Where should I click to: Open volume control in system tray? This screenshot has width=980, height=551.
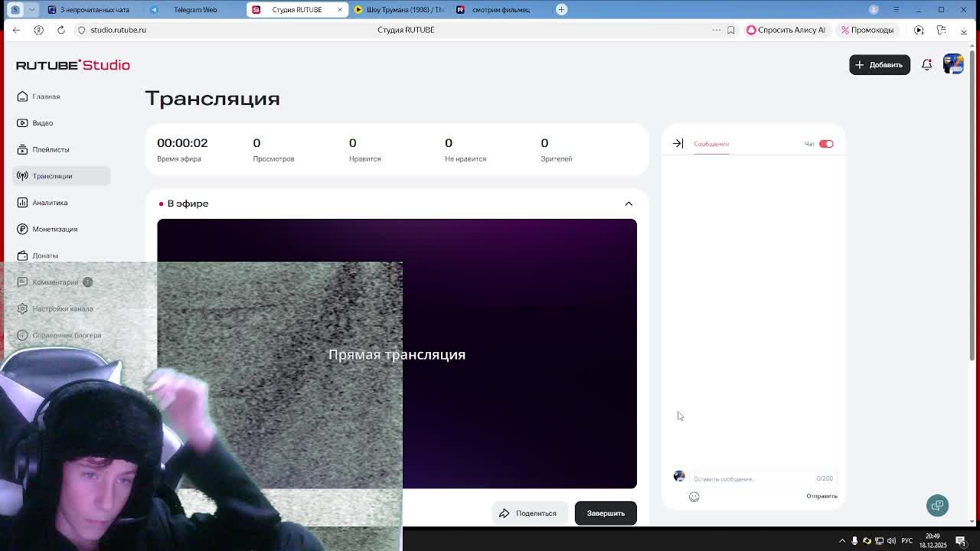tap(891, 541)
